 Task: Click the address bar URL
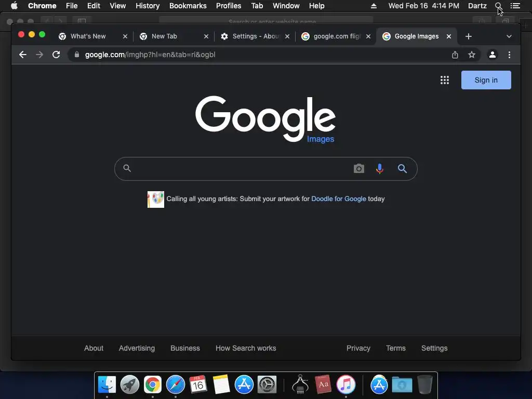150,55
